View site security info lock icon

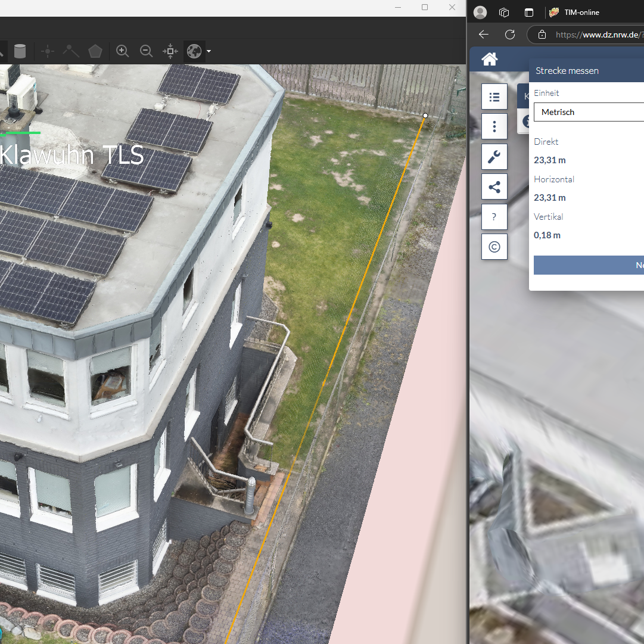542,35
